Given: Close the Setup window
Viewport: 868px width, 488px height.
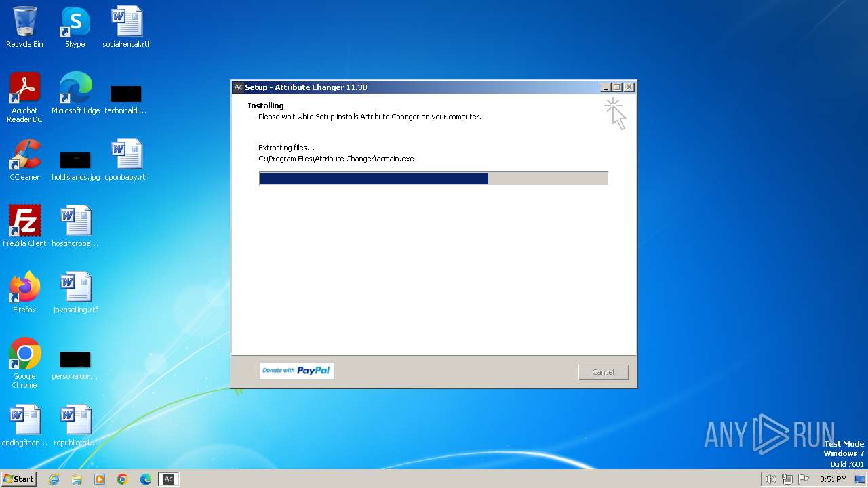Looking at the screenshot, I should [x=629, y=87].
